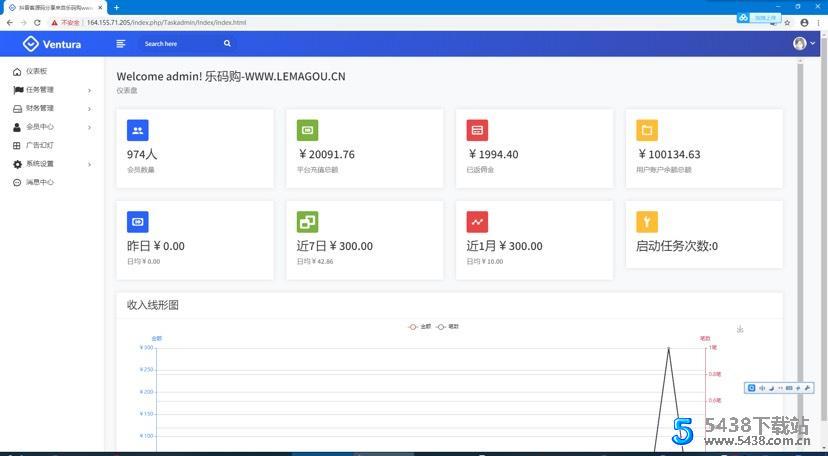Open 仪表板 in the sidebar
Image resolution: width=828 pixels, height=456 pixels.
(36, 72)
